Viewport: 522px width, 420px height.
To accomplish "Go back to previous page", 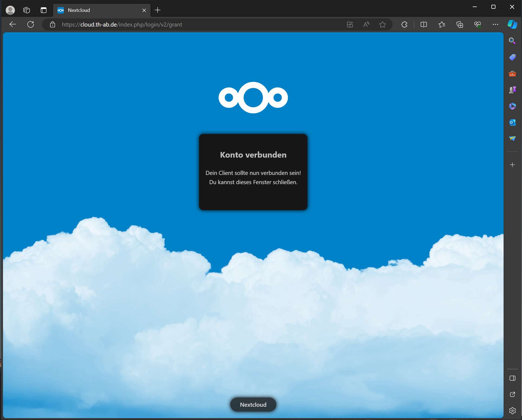I will (13, 24).
